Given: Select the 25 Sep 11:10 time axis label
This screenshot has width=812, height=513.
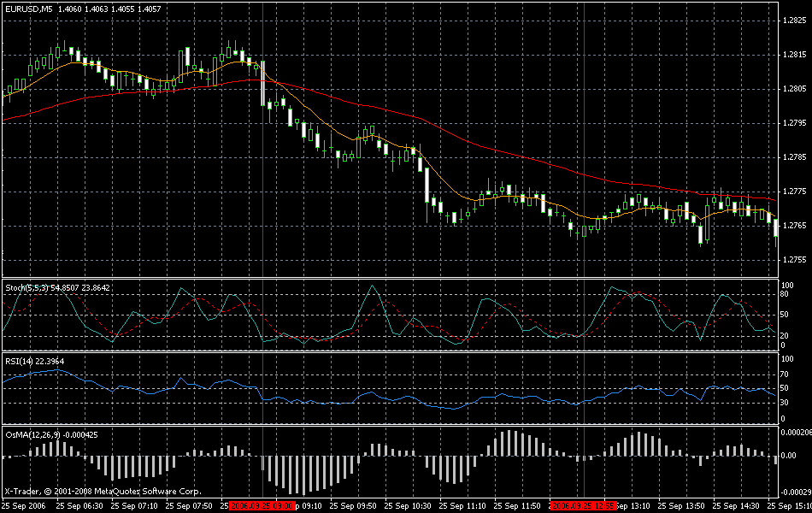Looking at the screenshot, I should (462, 506).
